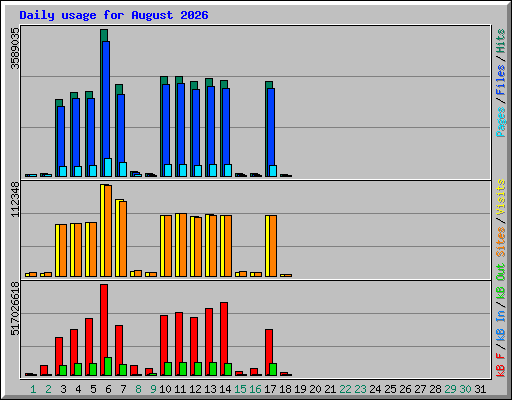Click the orange Sites bar for day 4
This screenshot has width=512, height=400.
tap(78, 250)
